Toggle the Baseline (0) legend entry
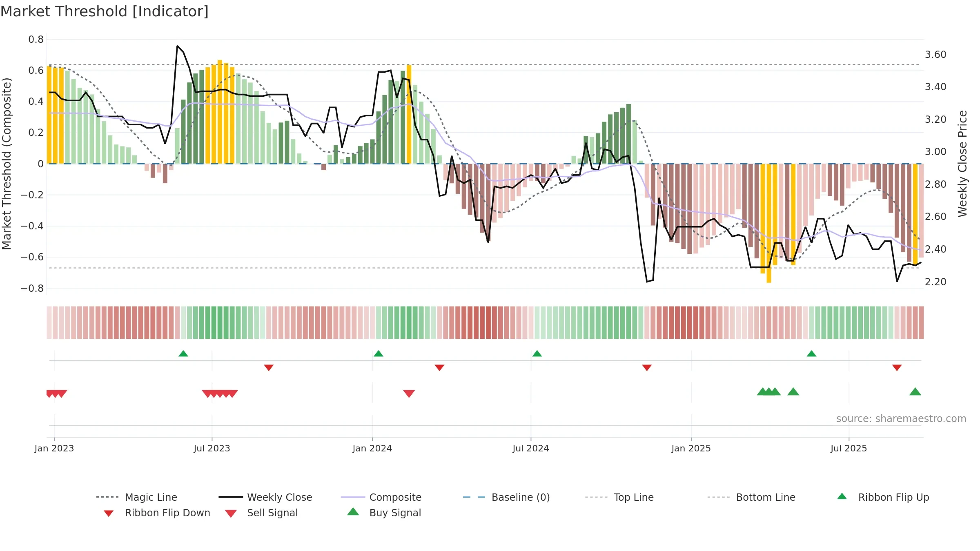Viewport: 980px width, 551px height. (x=506, y=497)
